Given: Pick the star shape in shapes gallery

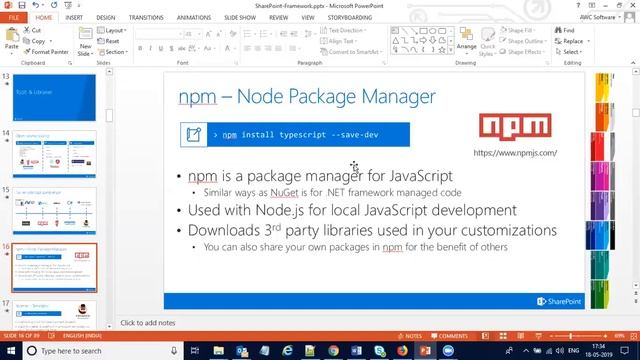Looking at the screenshot, I should [442, 50].
